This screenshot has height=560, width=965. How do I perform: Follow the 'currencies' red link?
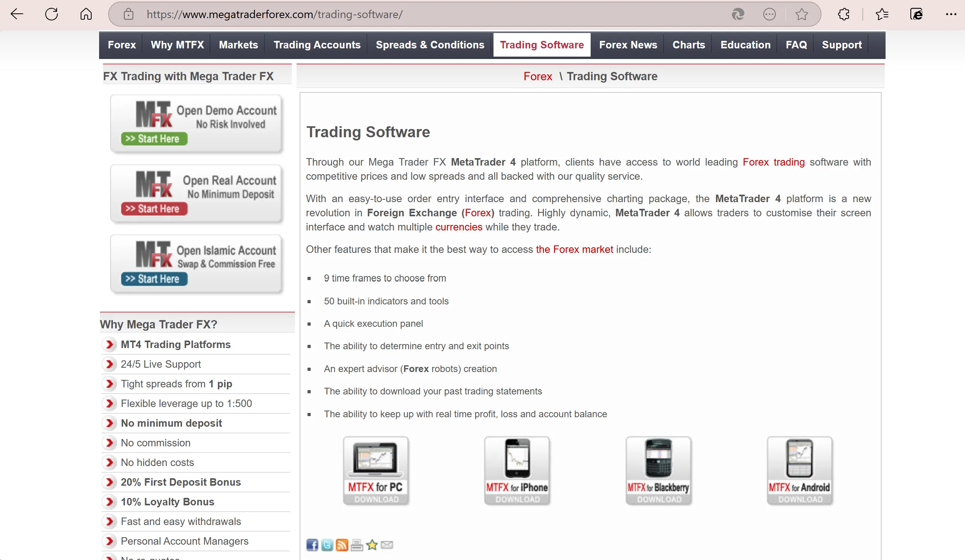tap(459, 227)
